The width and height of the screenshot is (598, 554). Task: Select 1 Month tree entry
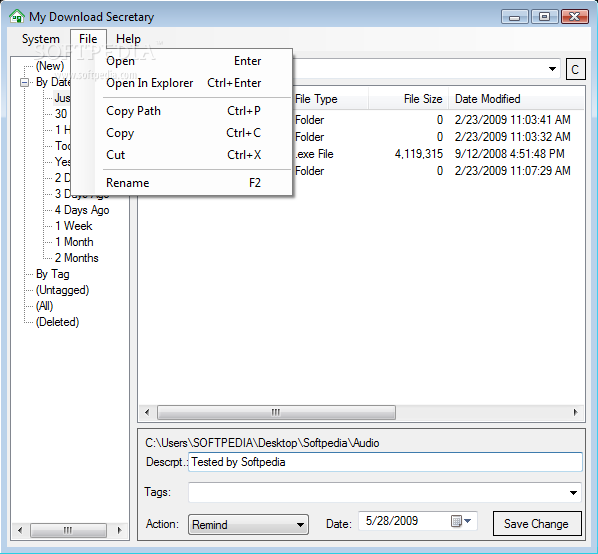[x=74, y=242]
